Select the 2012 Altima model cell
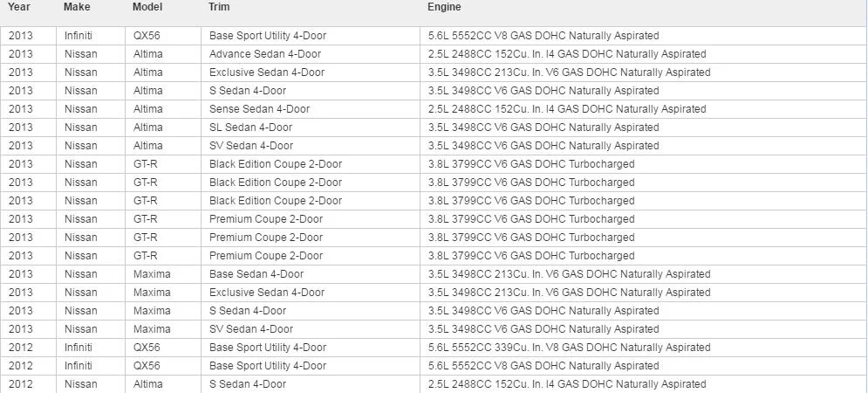The height and width of the screenshot is (393, 868). click(x=163, y=384)
